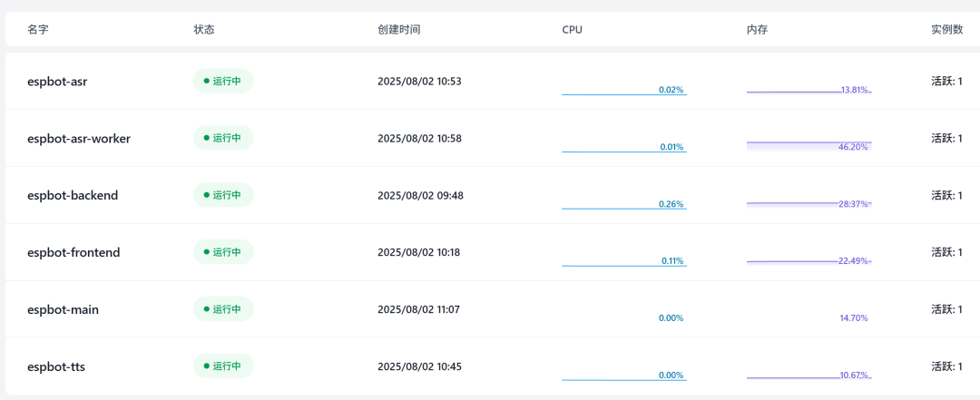The height and width of the screenshot is (400, 980).
Task: Click the CPU column header
Action: click(572, 29)
